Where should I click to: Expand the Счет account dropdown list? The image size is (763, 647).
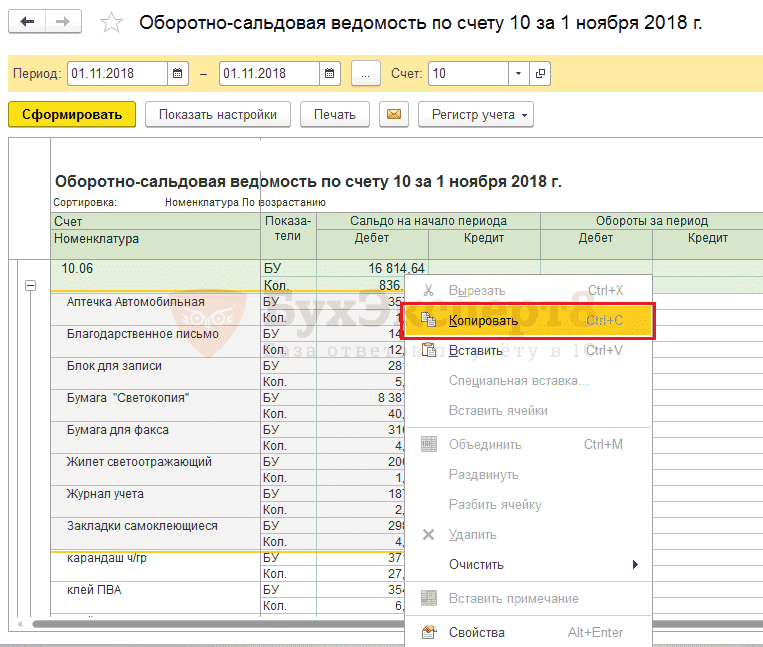pyautogui.click(x=518, y=73)
